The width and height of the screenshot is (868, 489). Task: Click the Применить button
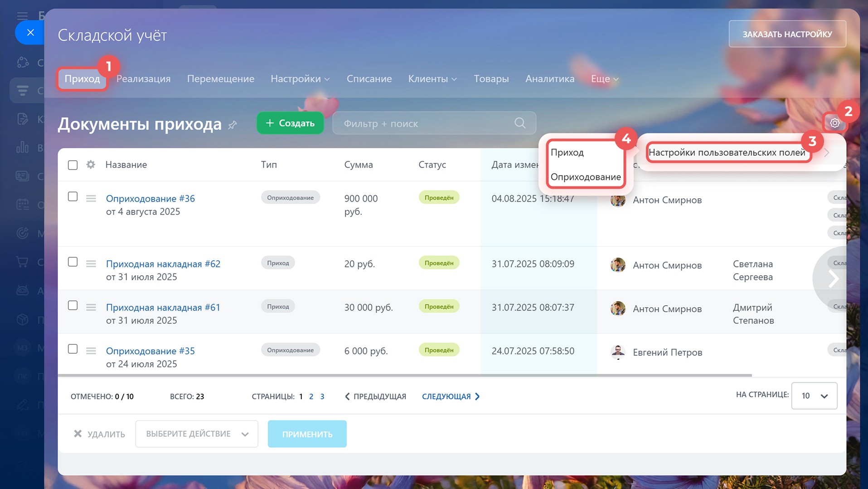[x=307, y=434]
